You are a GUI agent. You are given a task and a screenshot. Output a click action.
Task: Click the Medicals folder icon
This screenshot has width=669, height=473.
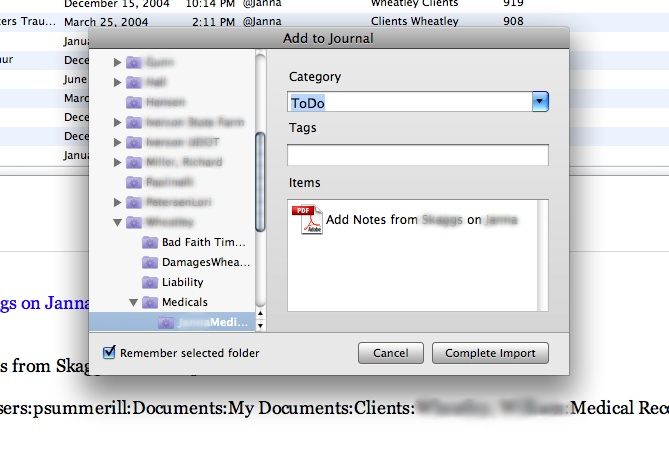[x=149, y=302]
